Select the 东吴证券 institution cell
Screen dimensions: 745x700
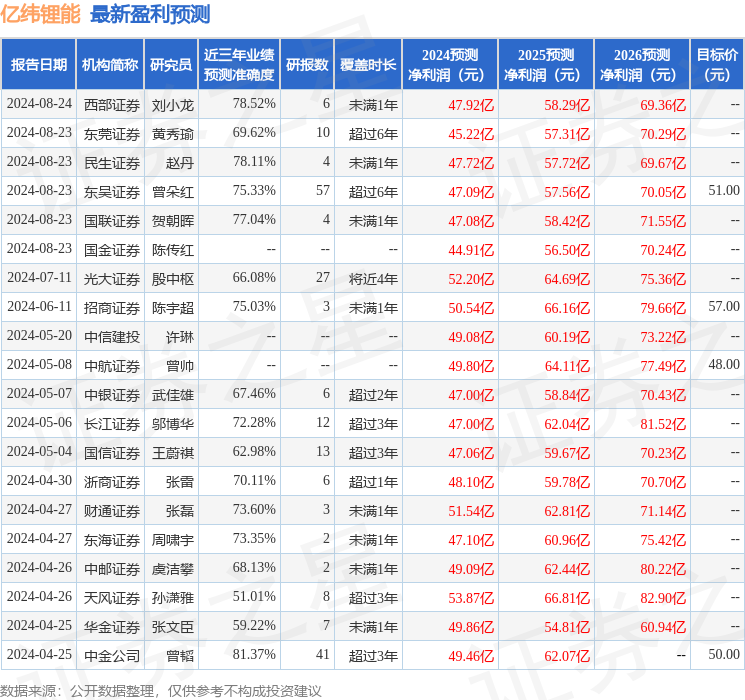click(112, 192)
